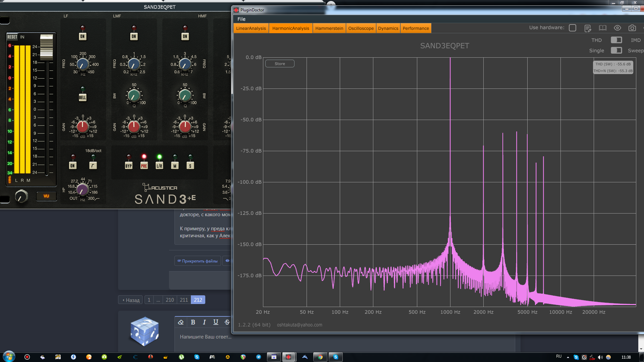Toggle italic in the reply editor
Viewport: 644px width, 362px height.
[204, 322]
